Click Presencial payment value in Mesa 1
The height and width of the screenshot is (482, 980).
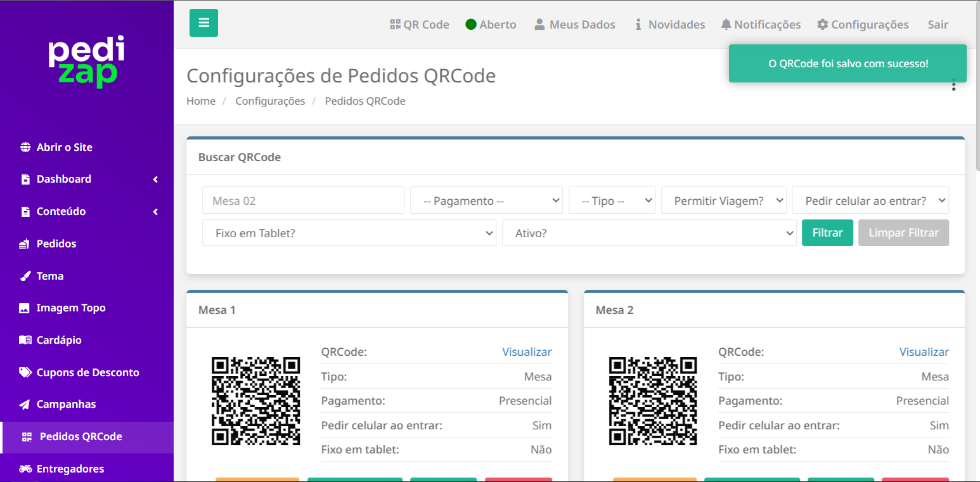coord(525,401)
